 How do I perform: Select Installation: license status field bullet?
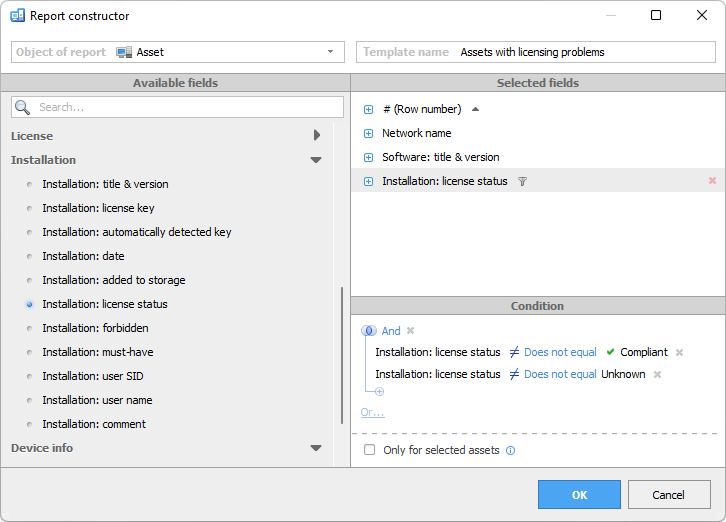tap(30, 304)
